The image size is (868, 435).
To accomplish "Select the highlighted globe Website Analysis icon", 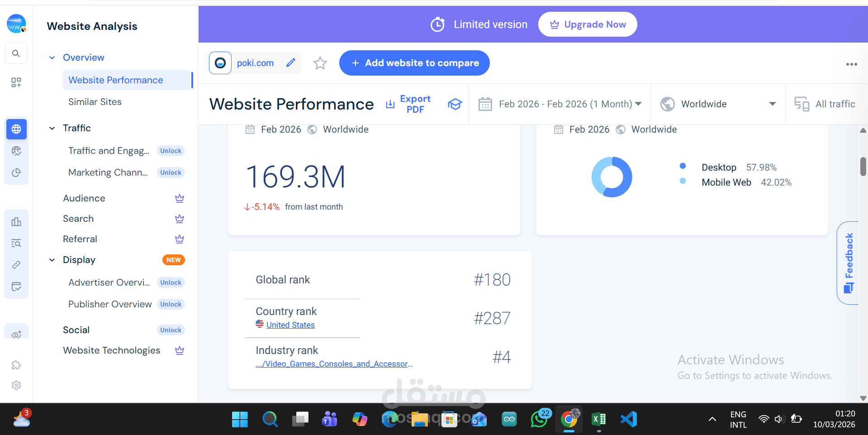I will click(x=16, y=129).
